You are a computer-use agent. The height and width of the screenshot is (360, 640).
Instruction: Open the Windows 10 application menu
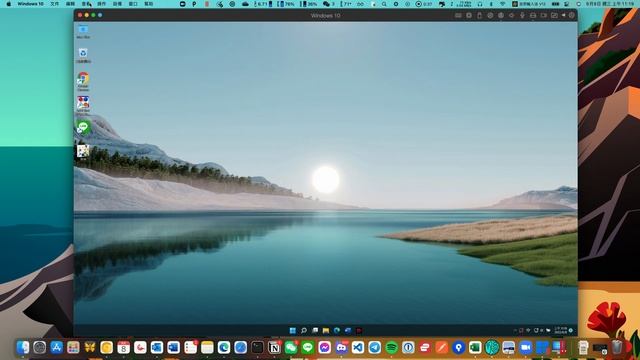click(x=31, y=4)
